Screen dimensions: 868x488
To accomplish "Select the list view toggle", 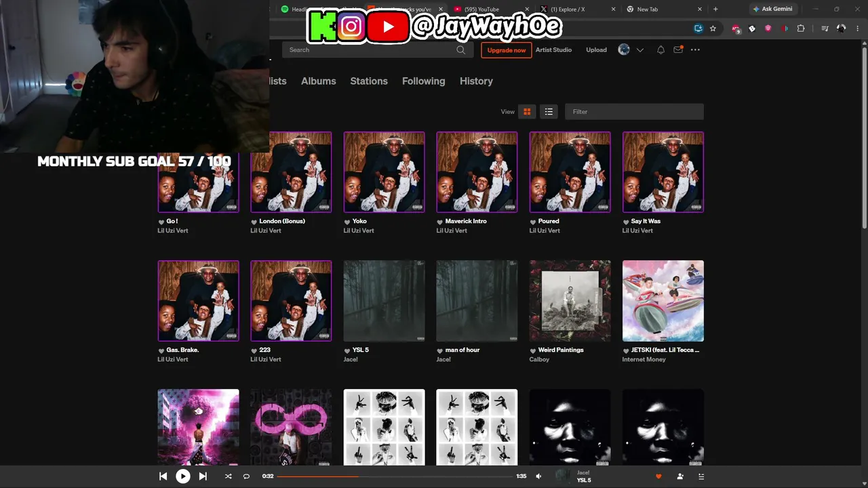I will (549, 112).
